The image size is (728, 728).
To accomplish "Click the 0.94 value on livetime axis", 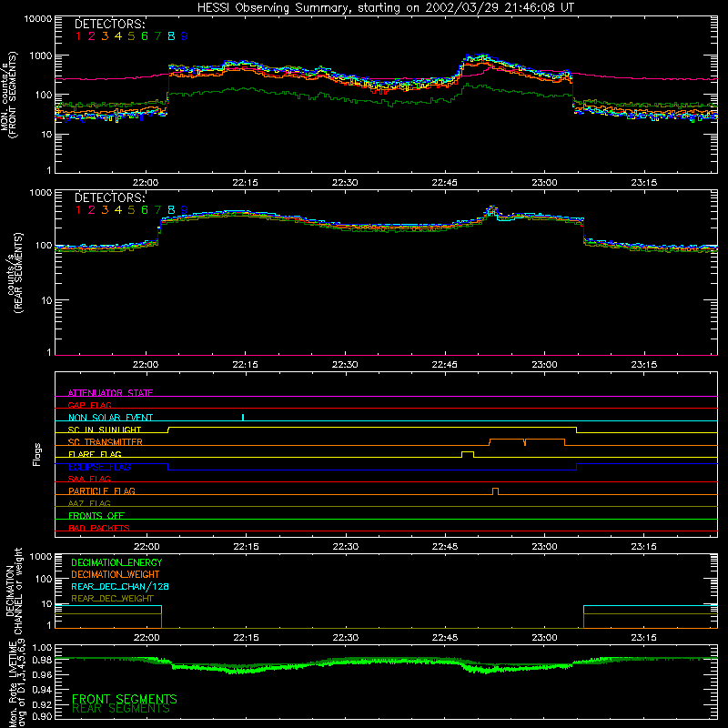I will [42, 690].
